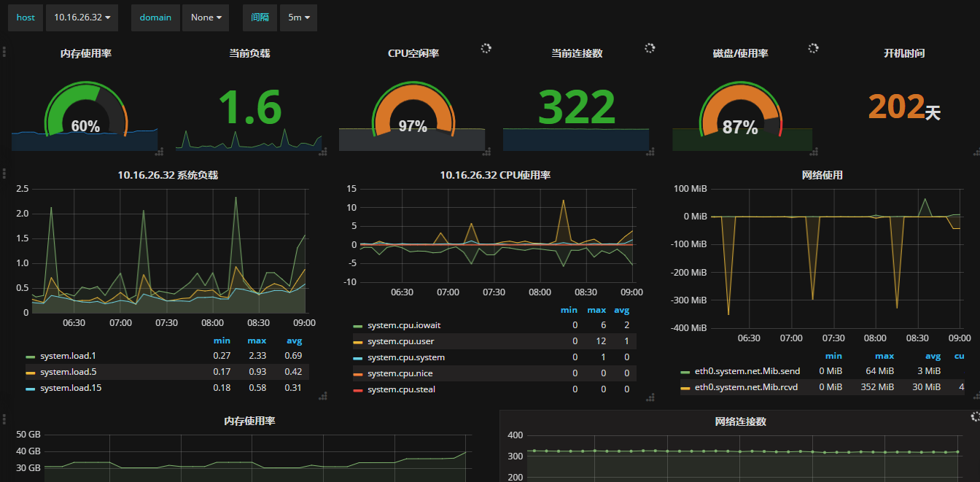
Task: Open the 开机时间 panel title menu
Action: (x=904, y=53)
